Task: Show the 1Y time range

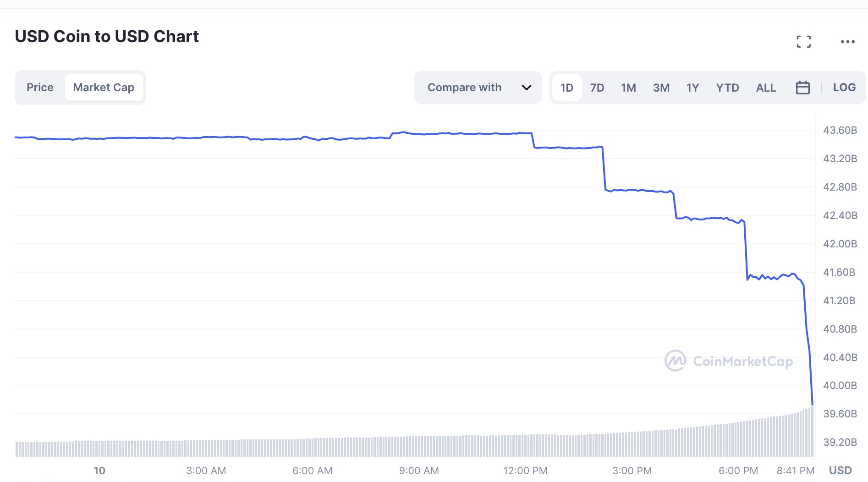Action: click(692, 88)
